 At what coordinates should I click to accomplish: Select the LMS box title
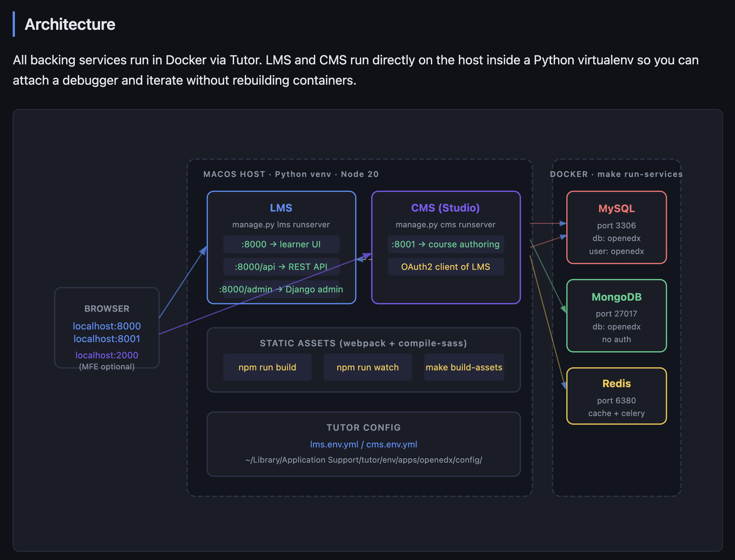[281, 208]
